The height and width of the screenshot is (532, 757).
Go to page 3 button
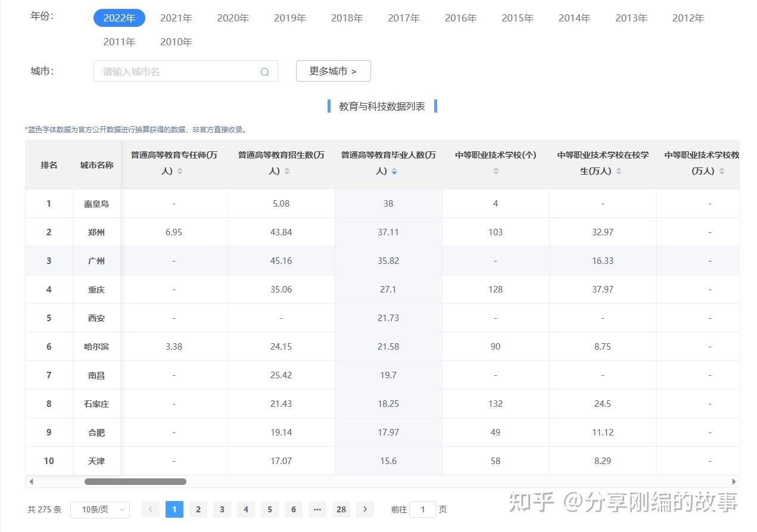pos(222,509)
